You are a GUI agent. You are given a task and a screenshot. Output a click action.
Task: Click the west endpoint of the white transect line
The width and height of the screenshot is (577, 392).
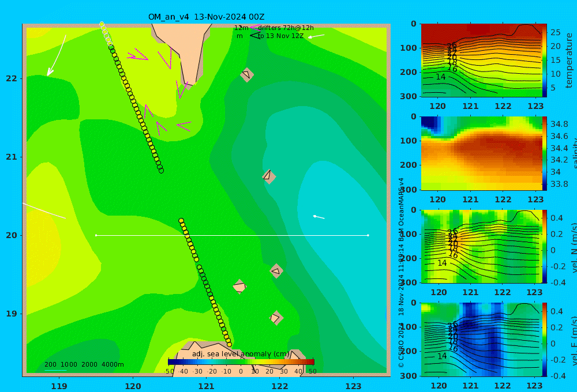point(96,235)
